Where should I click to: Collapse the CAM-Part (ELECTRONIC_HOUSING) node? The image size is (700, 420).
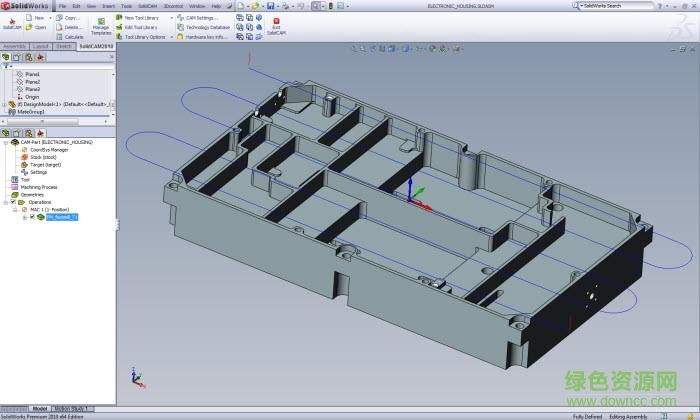coord(5,142)
